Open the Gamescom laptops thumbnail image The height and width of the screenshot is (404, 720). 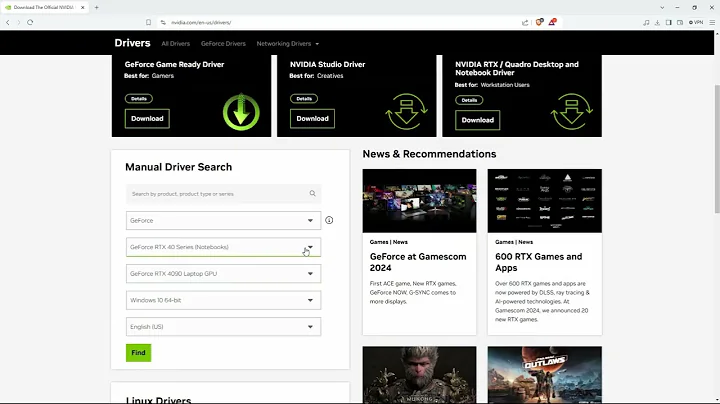pos(419,201)
